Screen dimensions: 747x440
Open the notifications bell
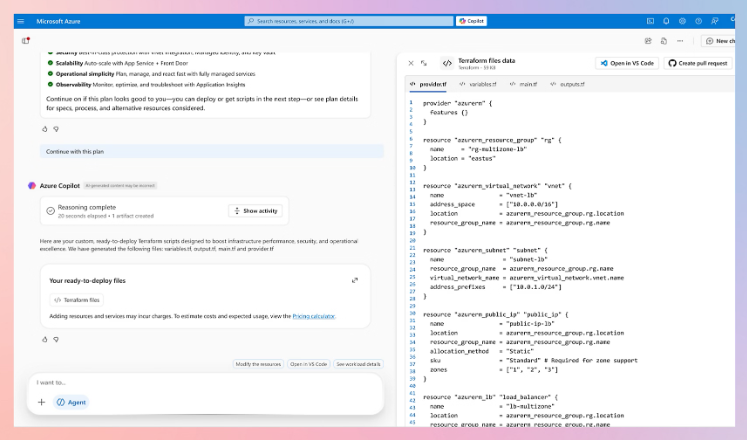666,21
